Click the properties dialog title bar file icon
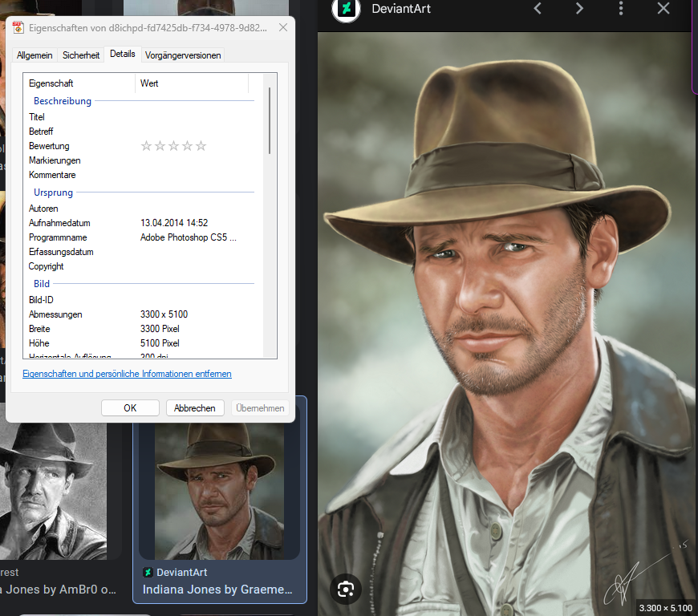The width and height of the screenshot is (698, 616). [18, 27]
